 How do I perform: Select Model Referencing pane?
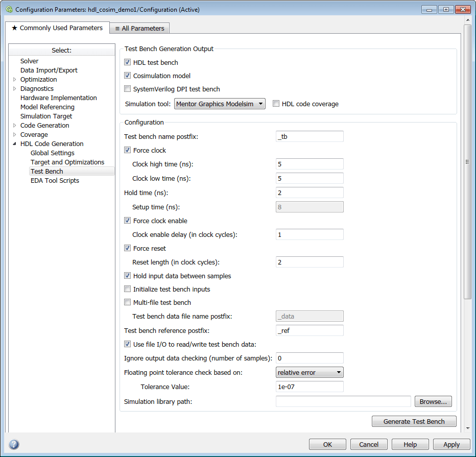pos(47,107)
